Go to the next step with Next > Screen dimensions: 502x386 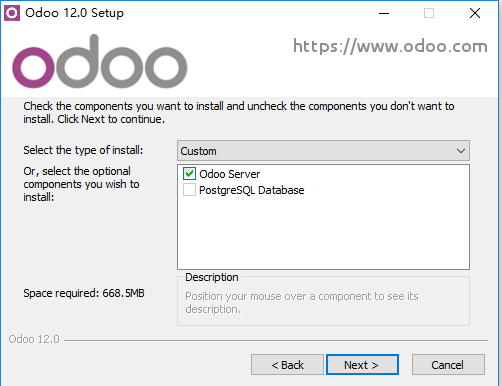362,365
